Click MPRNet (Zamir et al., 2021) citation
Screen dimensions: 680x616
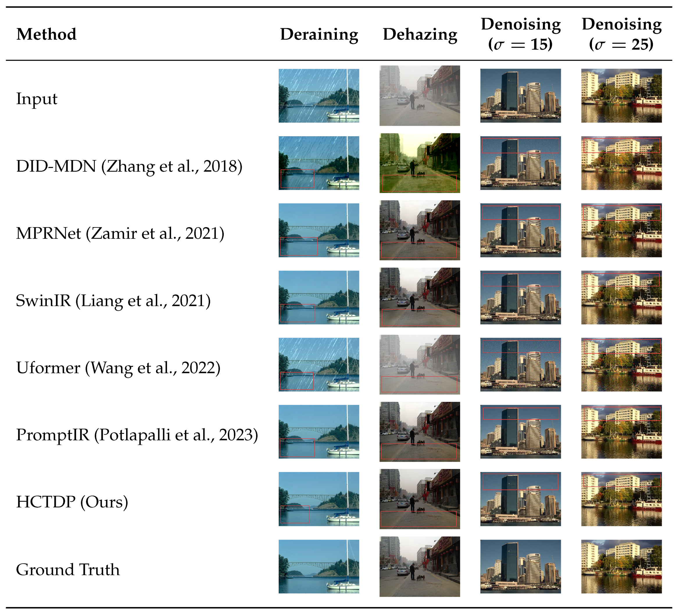pos(120,233)
